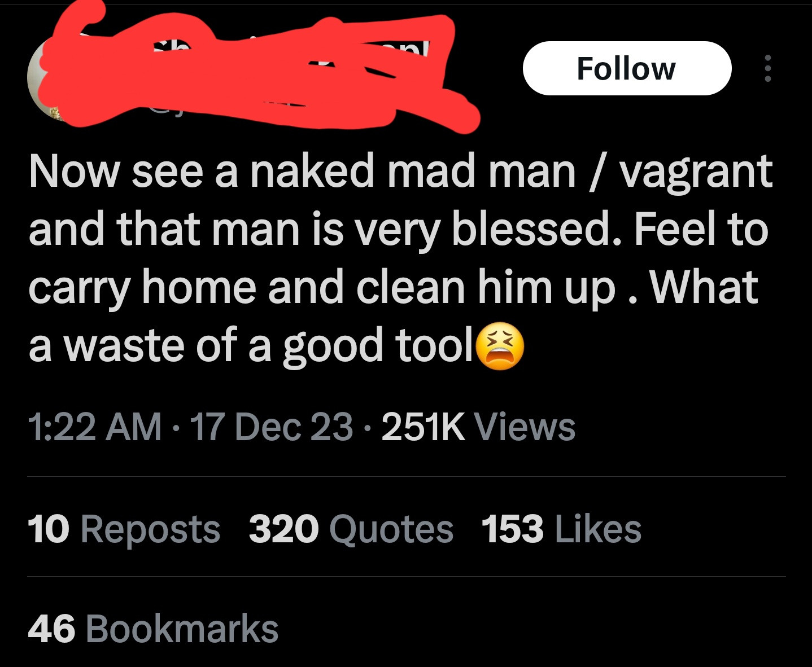The width and height of the screenshot is (812, 667).
Task: Open the 320 Quotes list
Action: [x=351, y=529]
